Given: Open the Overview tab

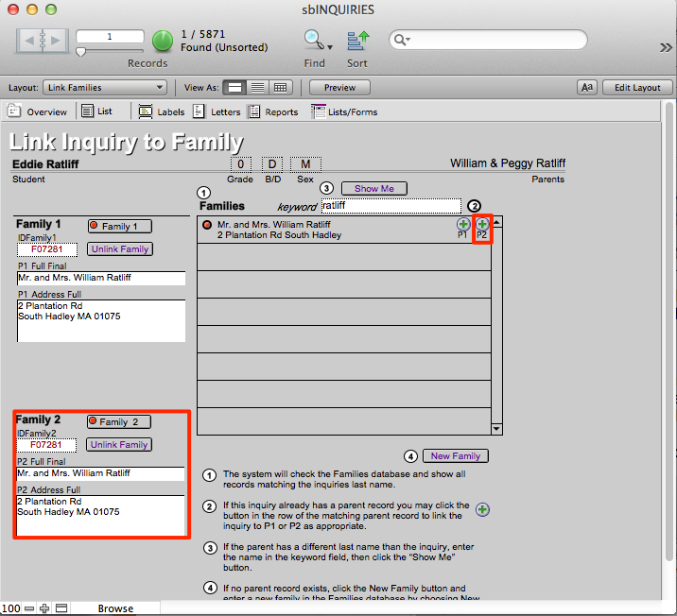Looking at the screenshot, I should coord(38,111).
